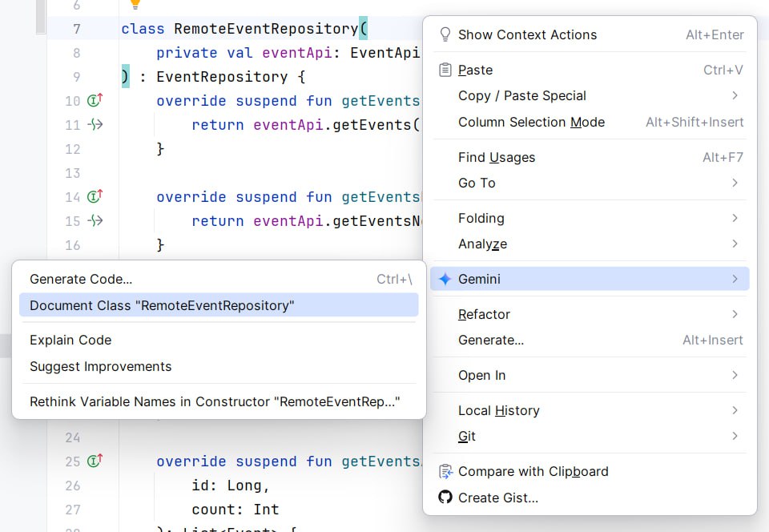Expand the Analyze submenu arrow

click(x=735, y=244)
